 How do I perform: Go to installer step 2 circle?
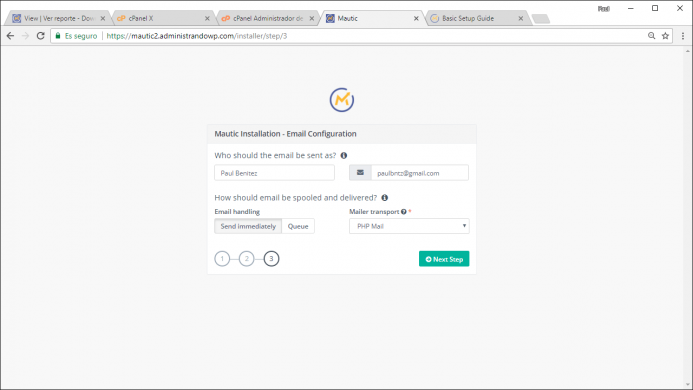click(247, 259)
